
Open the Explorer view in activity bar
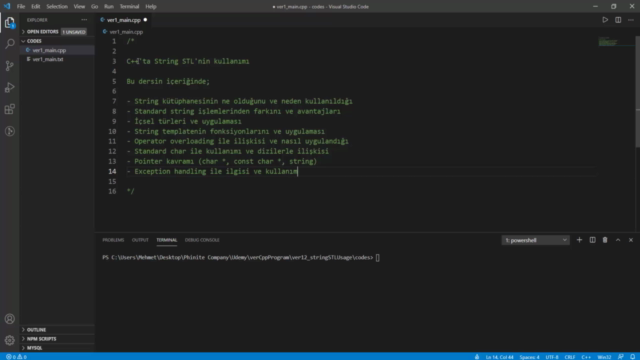pos(10,22)
